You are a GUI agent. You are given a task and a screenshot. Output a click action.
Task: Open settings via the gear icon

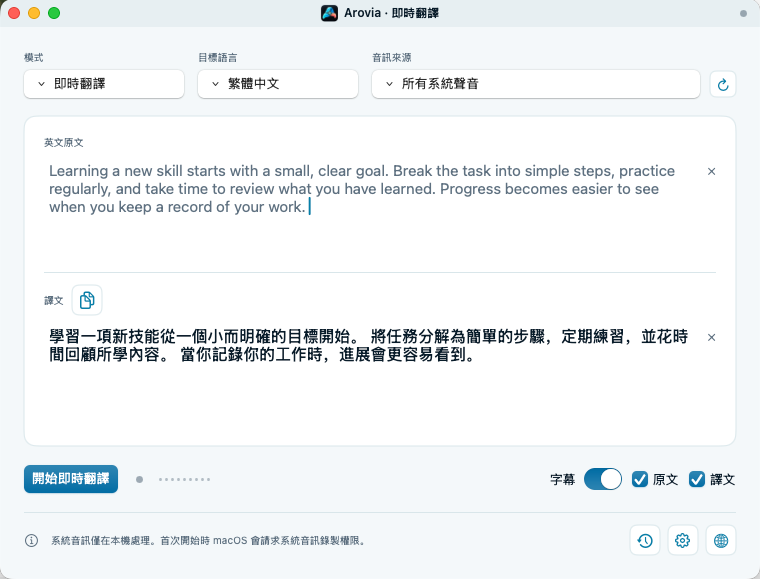coord(682,540)
